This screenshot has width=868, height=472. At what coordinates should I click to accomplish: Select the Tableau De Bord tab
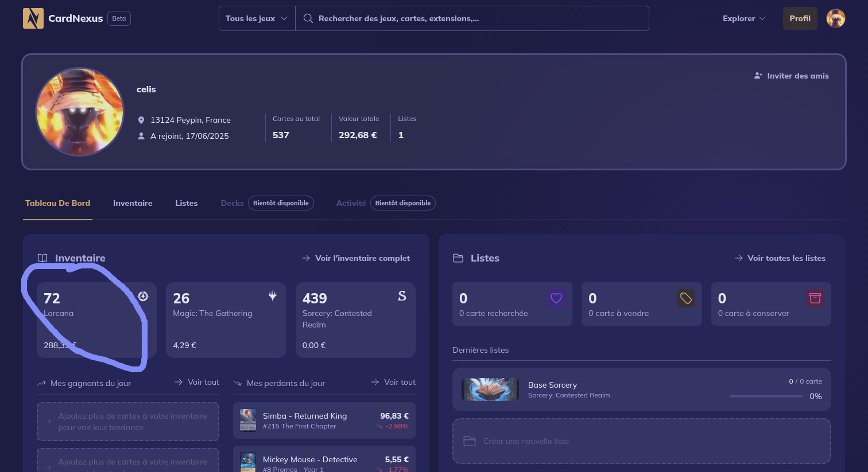pyautogui.click(x=57, y=203)
